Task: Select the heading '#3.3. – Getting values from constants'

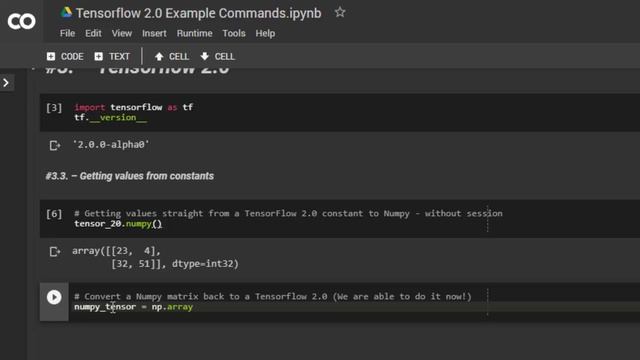Action: (x=129, y=176)
